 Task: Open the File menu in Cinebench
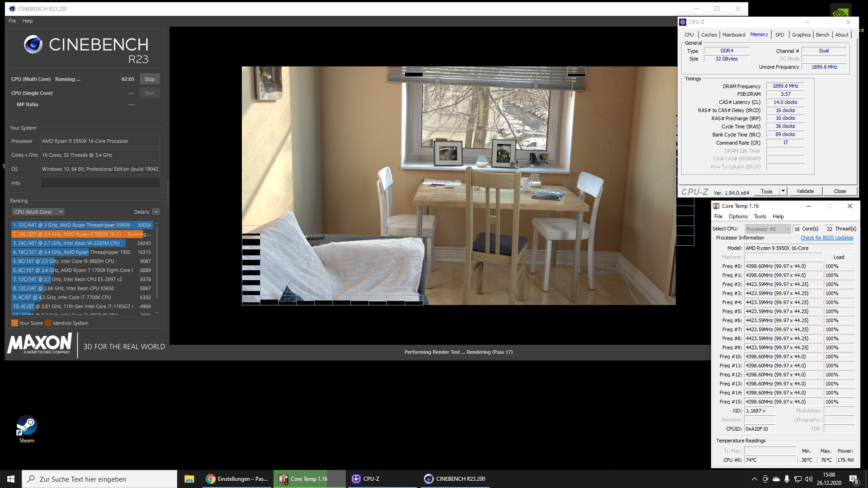[12, 21]
